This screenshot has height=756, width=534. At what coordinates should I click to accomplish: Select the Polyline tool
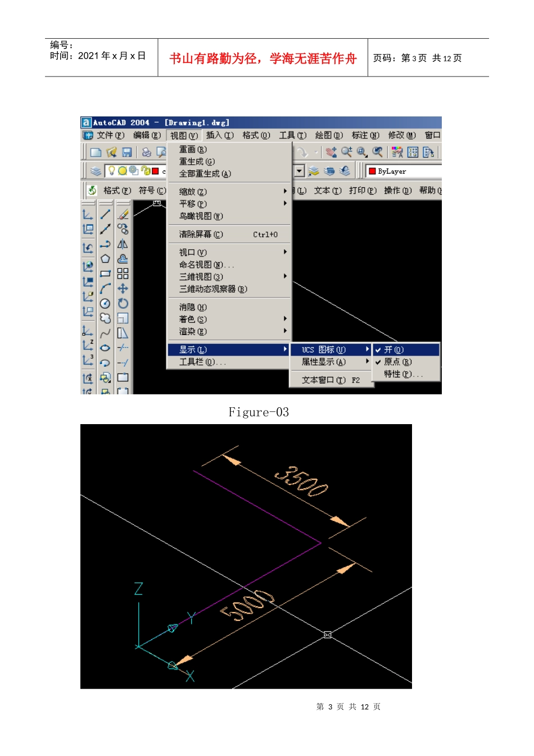105,244
